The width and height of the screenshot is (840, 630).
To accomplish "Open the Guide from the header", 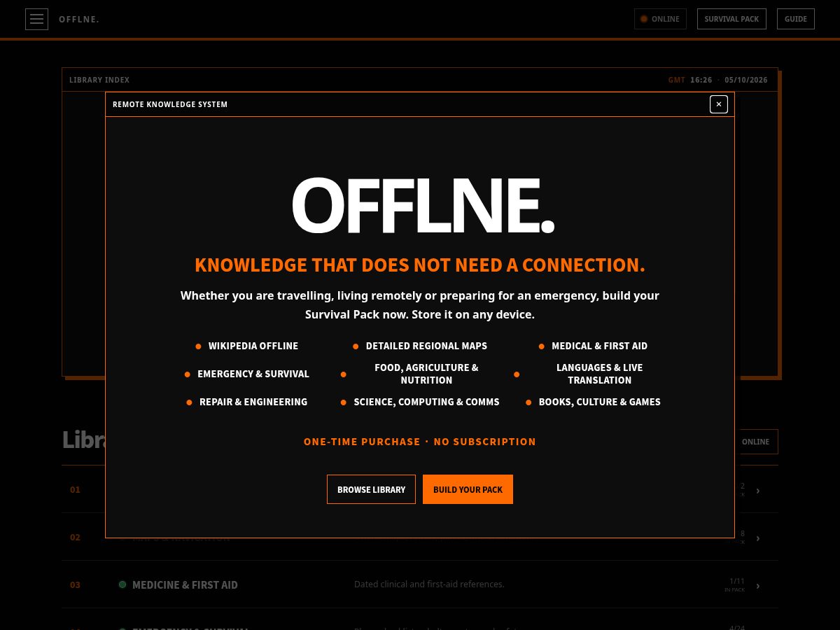I will pyautogui.click(x=796, y=19).
